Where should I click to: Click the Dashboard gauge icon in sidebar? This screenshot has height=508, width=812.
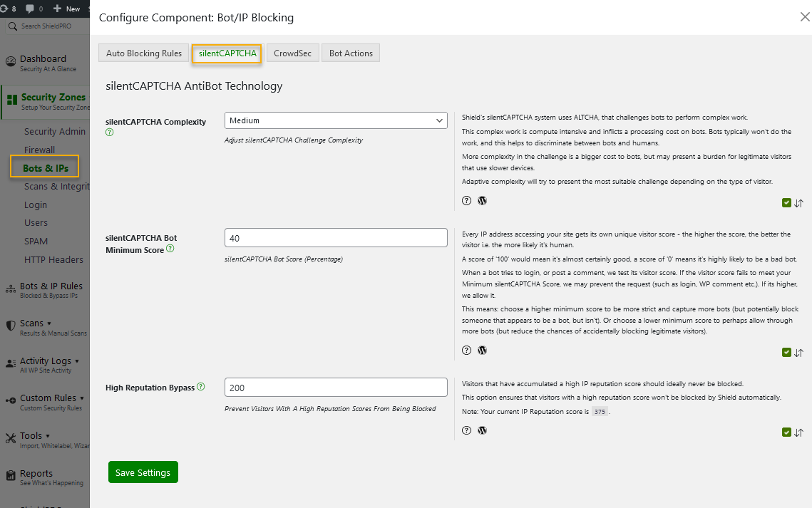[x=11, y=61]
